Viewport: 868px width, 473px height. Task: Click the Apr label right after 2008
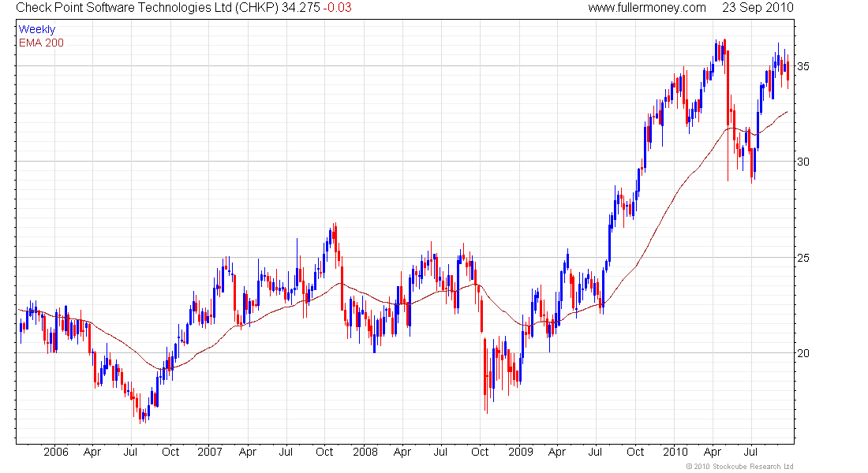(x=402, y=452)
